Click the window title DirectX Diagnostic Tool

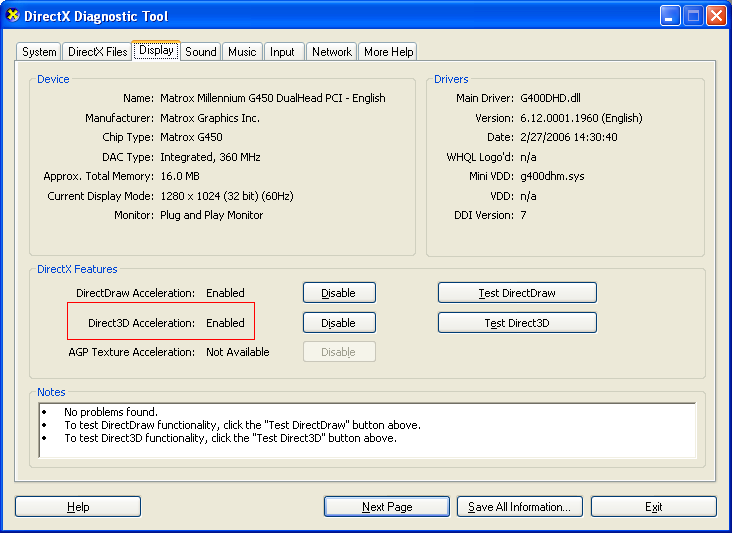(96, 16)
